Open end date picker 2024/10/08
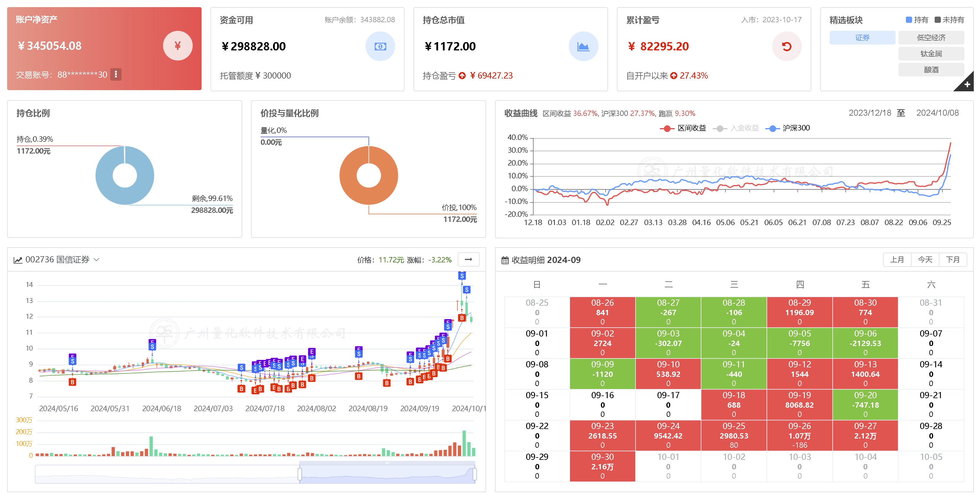 pos(937,113)
